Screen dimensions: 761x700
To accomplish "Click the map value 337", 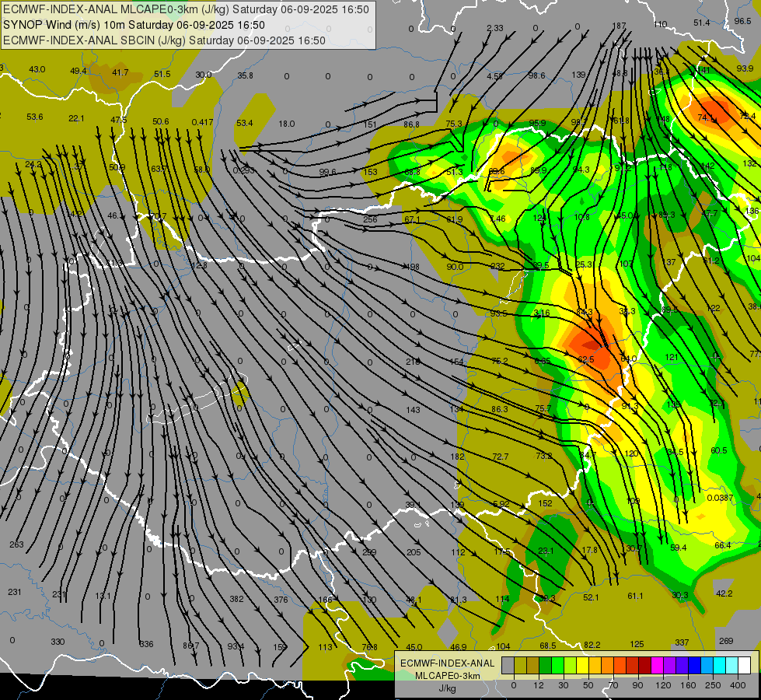I will 682,642.
